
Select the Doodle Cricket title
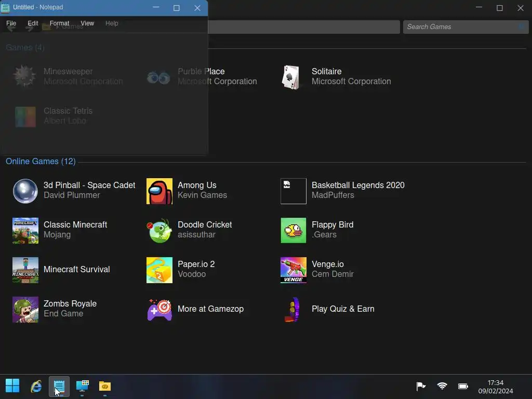click(205, 224)
